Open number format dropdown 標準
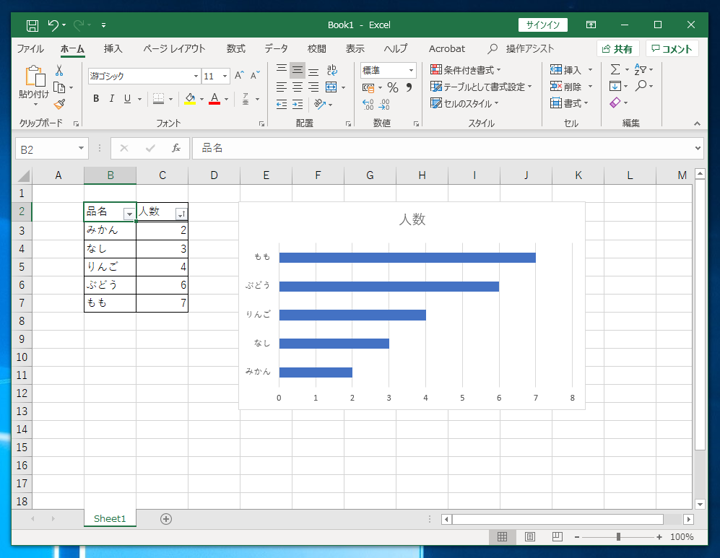 coord(411,70)
